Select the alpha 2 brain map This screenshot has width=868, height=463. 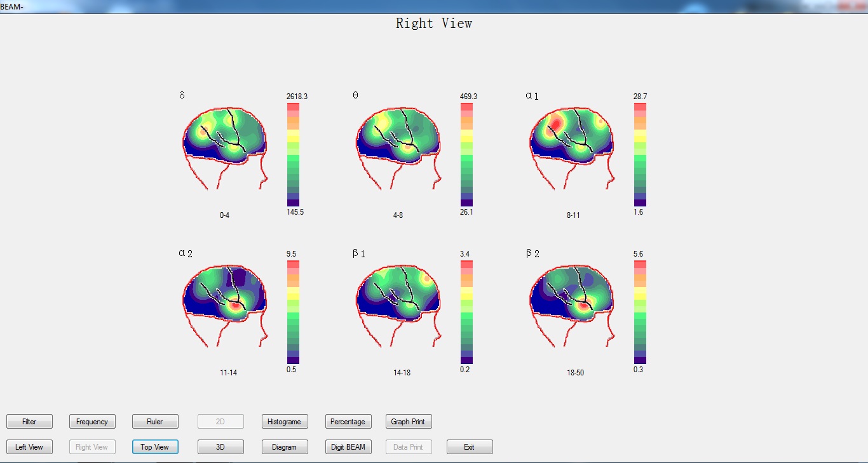[226, 305]
